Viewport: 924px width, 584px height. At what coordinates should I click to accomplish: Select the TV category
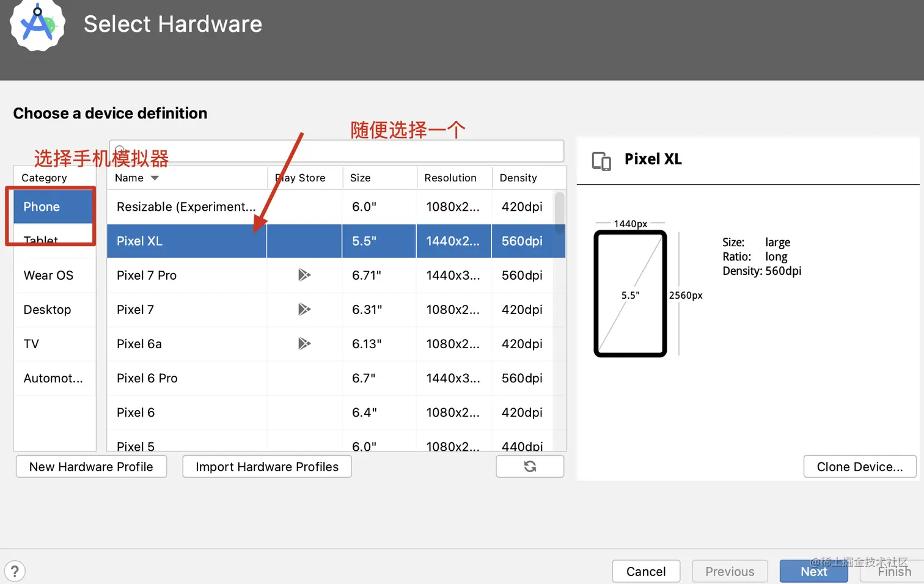[x=54, y=344]
